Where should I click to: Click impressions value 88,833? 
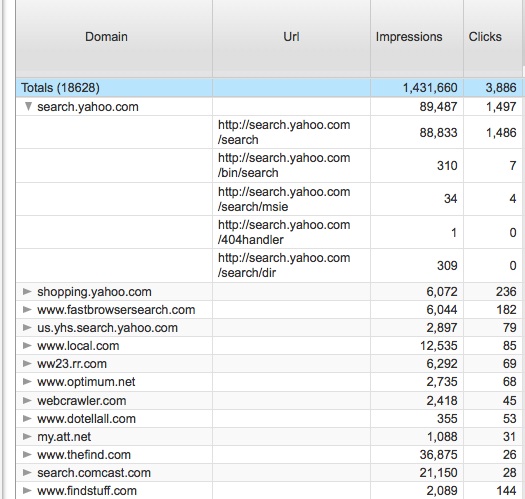coord(438,133)
